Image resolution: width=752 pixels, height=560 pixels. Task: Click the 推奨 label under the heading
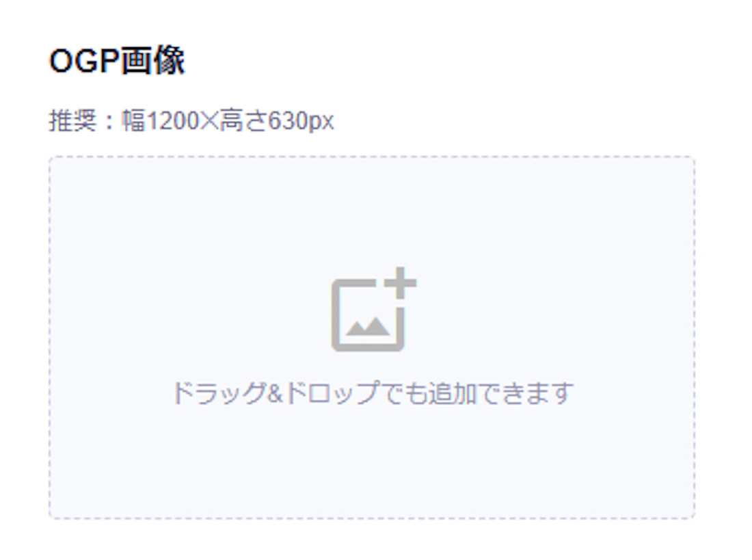(x=73, y=120)
